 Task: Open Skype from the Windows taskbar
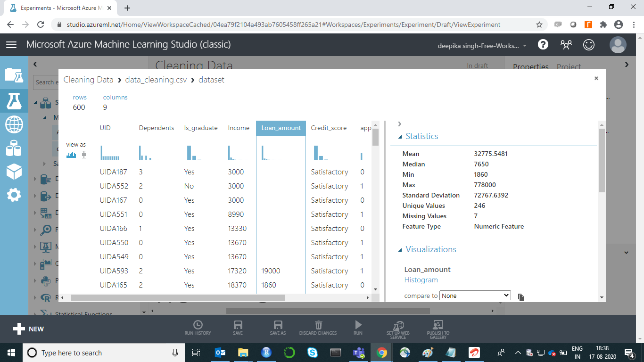coord(313,353)
